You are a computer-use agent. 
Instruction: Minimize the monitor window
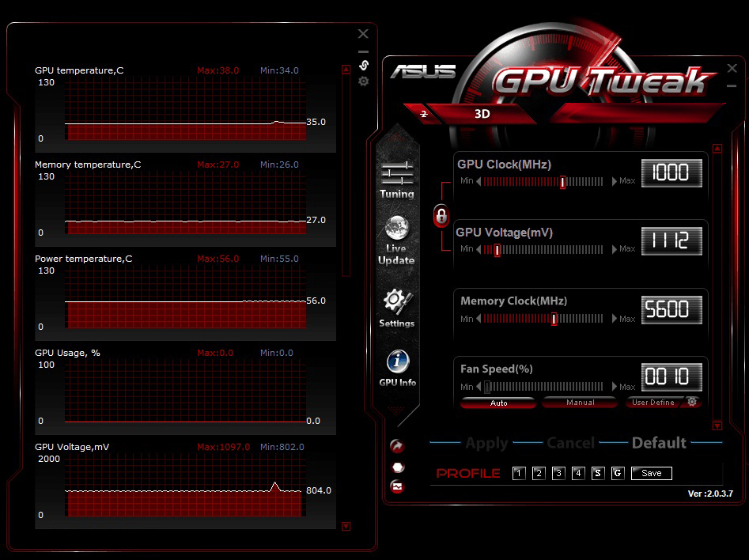pos(364,51)
